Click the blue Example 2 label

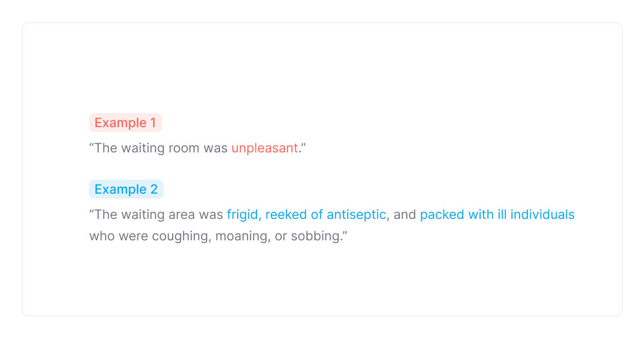click(x=126, y=189)
